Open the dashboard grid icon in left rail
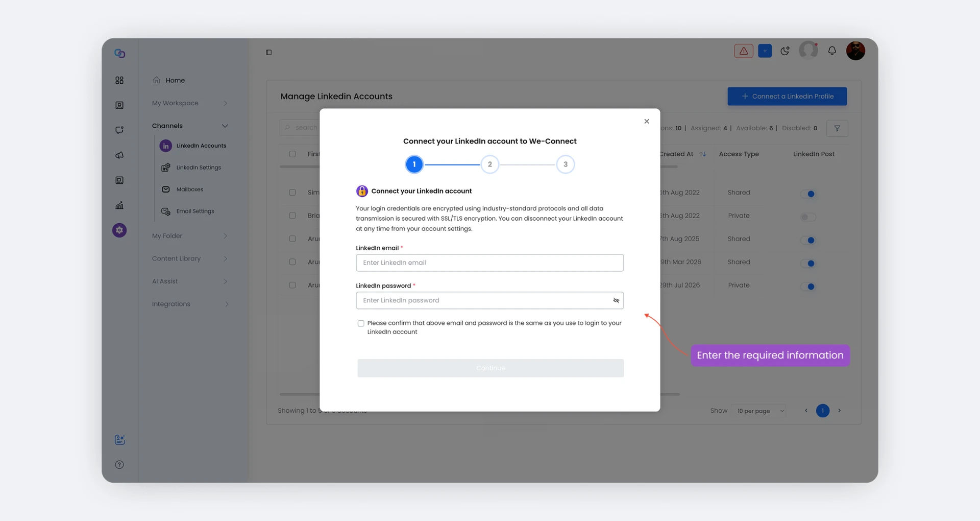The width and height of the screenshot is (980, 521). coord(119,80)
